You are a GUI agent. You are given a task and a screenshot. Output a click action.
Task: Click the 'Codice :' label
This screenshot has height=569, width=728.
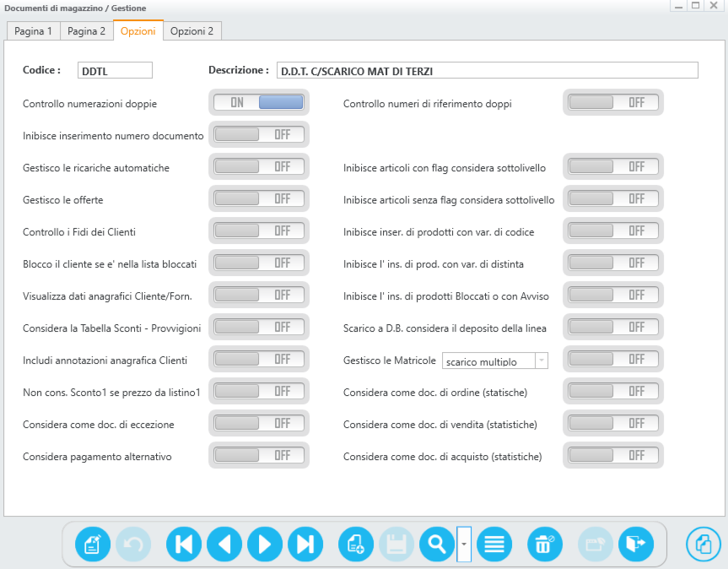tap(42, 70)
